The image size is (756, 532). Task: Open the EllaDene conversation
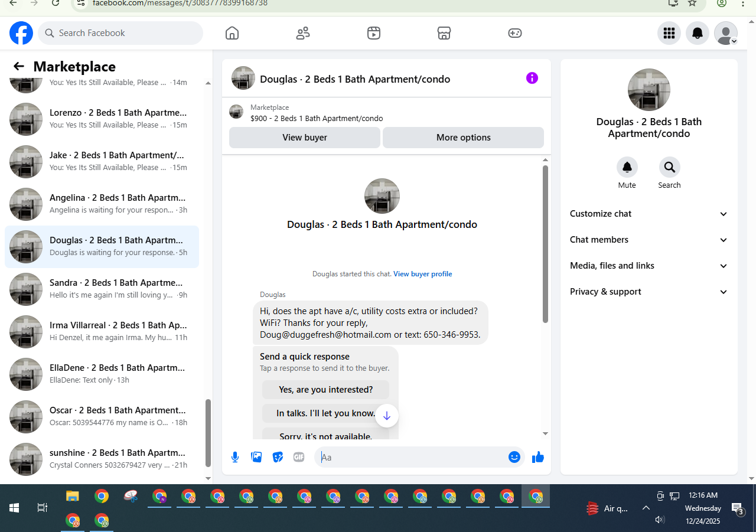click(102, 374)
